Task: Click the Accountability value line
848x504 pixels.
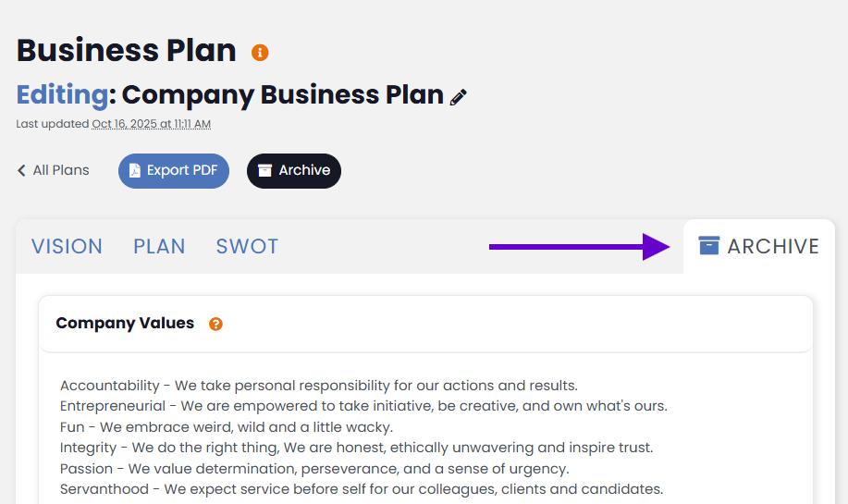Action: [318, 386]
